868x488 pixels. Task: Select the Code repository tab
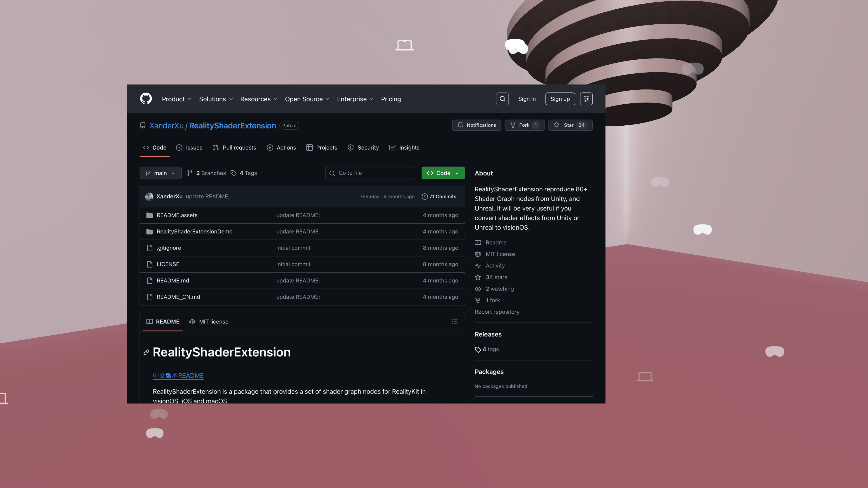click(x=155, y=148)
